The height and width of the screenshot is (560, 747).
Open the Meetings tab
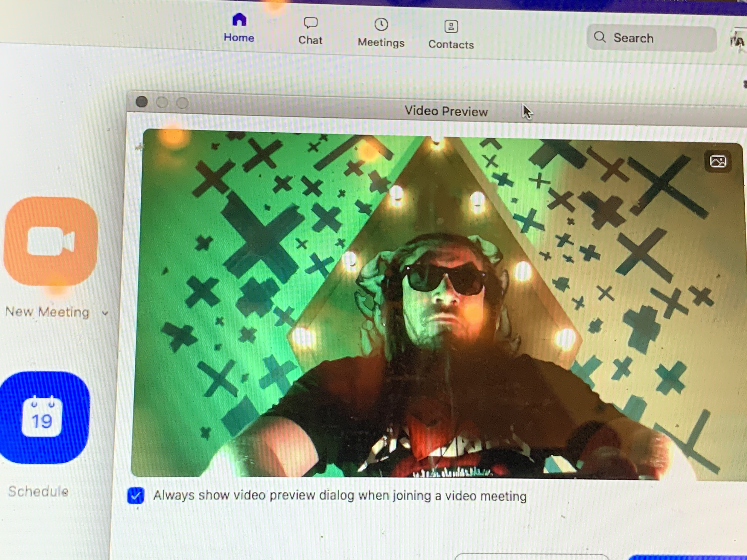(381, 33)
